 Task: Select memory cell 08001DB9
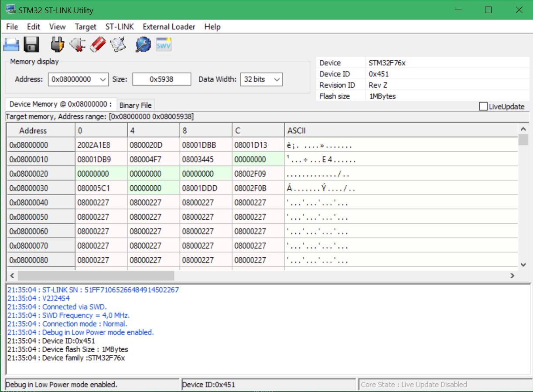point(101,159)
